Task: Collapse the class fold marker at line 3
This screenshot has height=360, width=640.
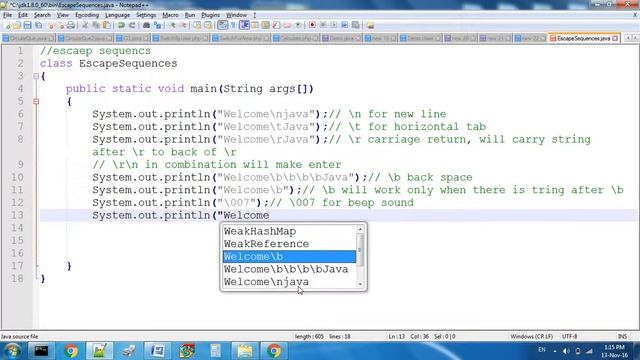Action: [36, 76]
